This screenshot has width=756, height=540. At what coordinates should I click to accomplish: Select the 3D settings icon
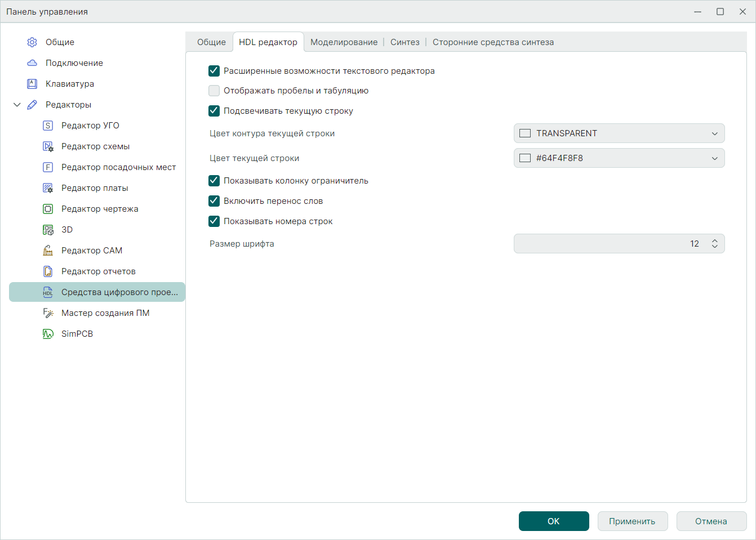[x=48, y=230]
